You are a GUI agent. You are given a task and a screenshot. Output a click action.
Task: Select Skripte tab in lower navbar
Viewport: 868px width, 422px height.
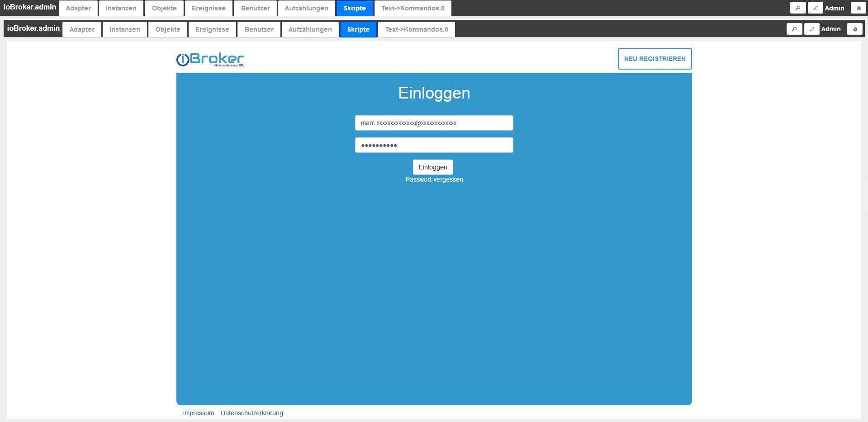point(358,29)
